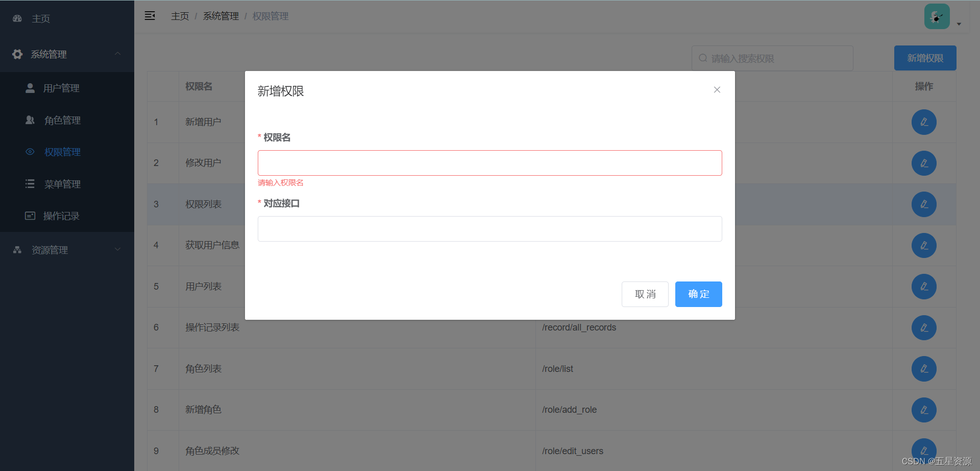The image size is (980, 471).
Task: Click the eye icon beside 权限管理
Action: click(x=30, y=151)
